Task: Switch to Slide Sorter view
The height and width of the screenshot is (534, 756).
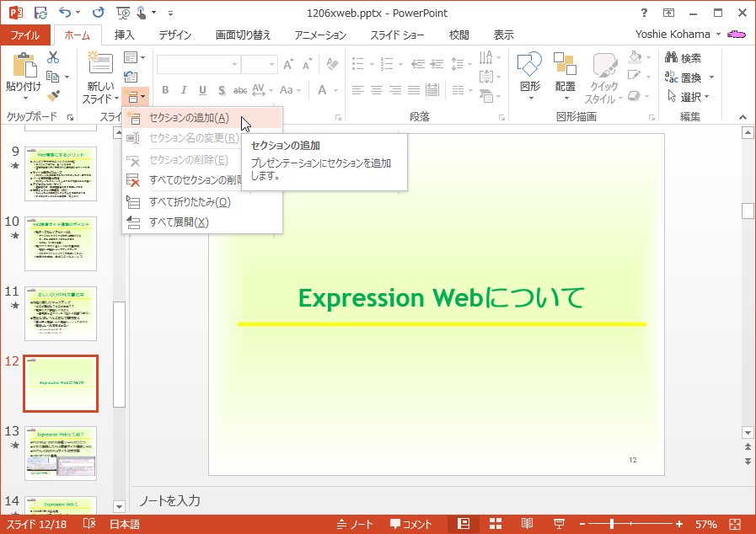Action: tap(496, 524)
